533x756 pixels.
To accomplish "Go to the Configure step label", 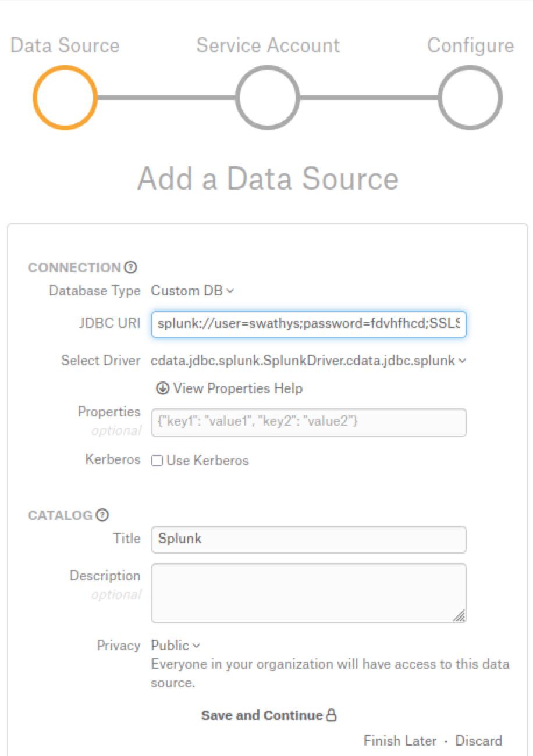I will point(470,45).
